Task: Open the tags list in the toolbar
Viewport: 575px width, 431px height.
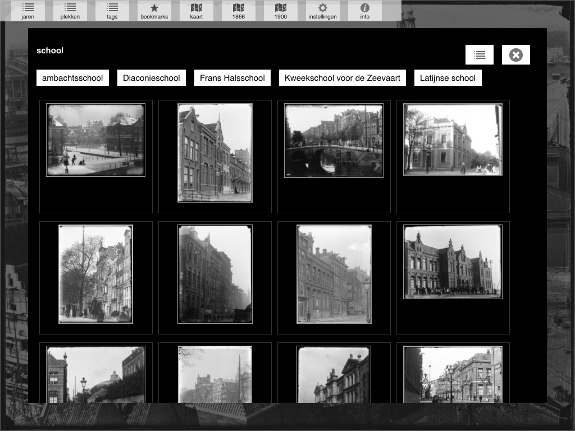Action: [x=112, y=11]
